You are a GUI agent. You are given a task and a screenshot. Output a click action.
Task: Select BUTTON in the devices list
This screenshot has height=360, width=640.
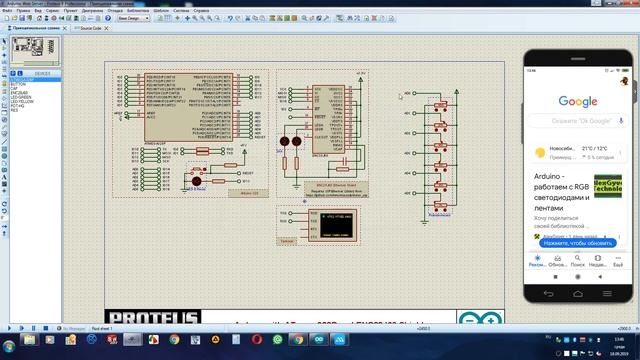18,84
